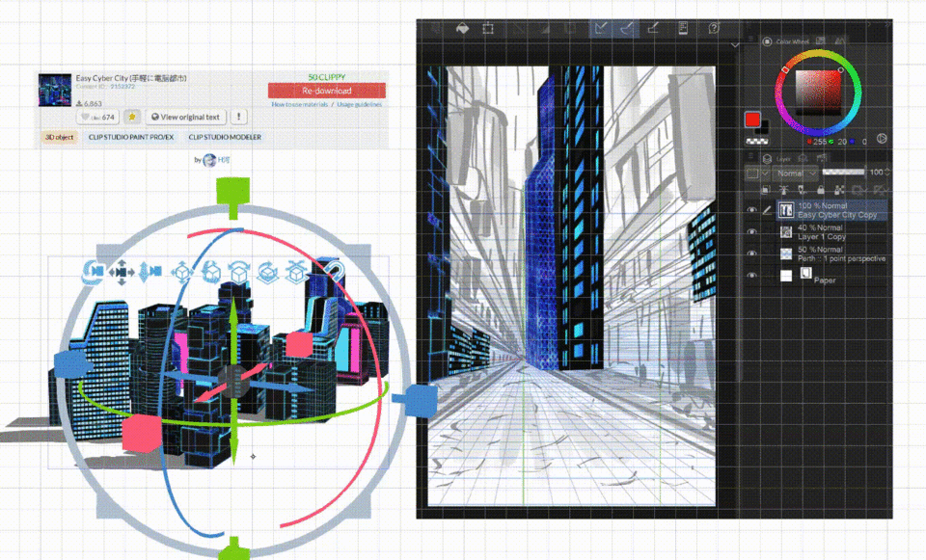Click the palette color box in Layer panel

[x=751, y=173]
